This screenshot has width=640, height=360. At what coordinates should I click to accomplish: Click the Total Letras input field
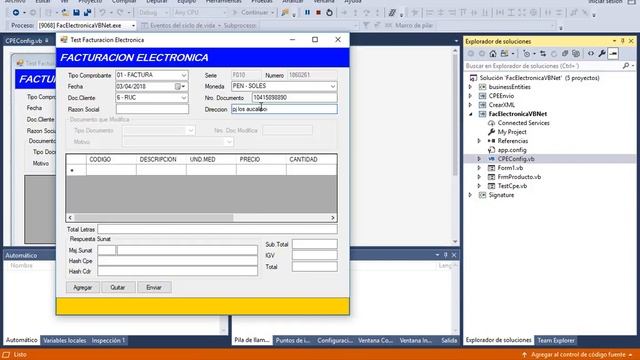tap(218, 229)
